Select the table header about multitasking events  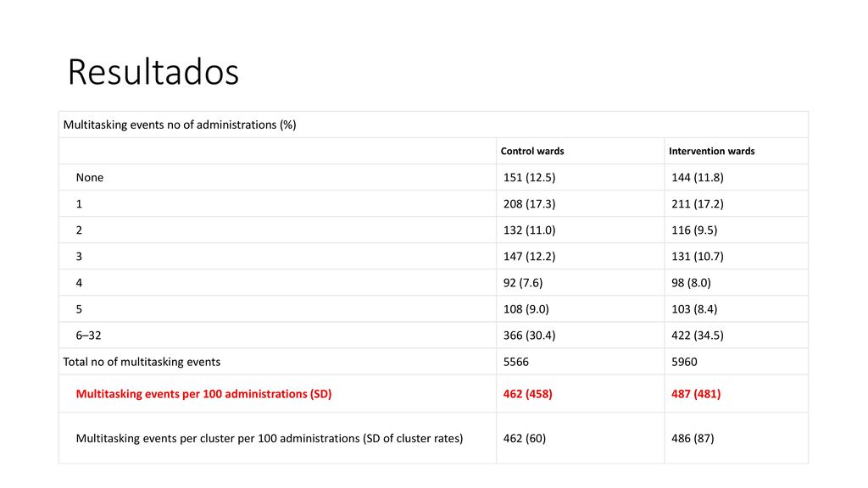tap(180, 125)
